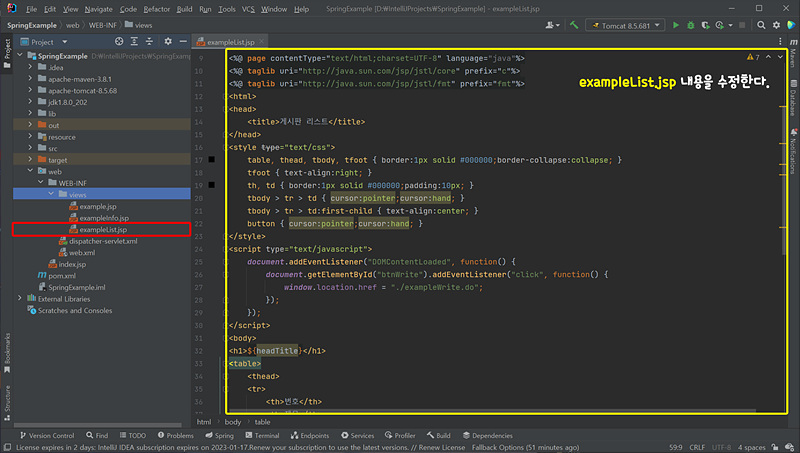Click the 59:9 caret position status

(676, 447)
